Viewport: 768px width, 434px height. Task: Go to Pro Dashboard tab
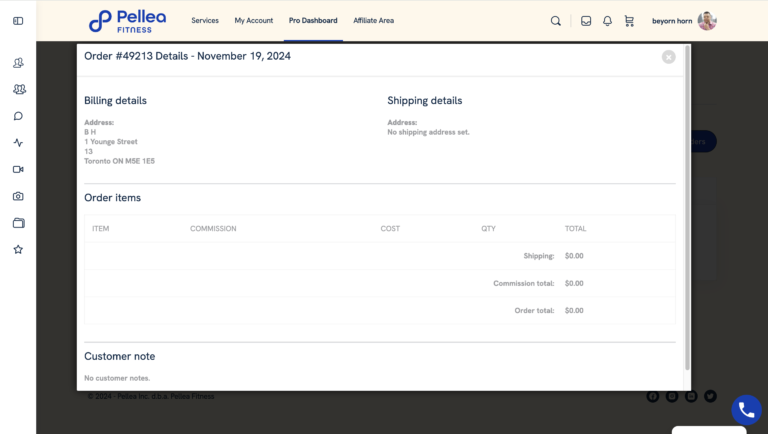[x=313, y=21]
